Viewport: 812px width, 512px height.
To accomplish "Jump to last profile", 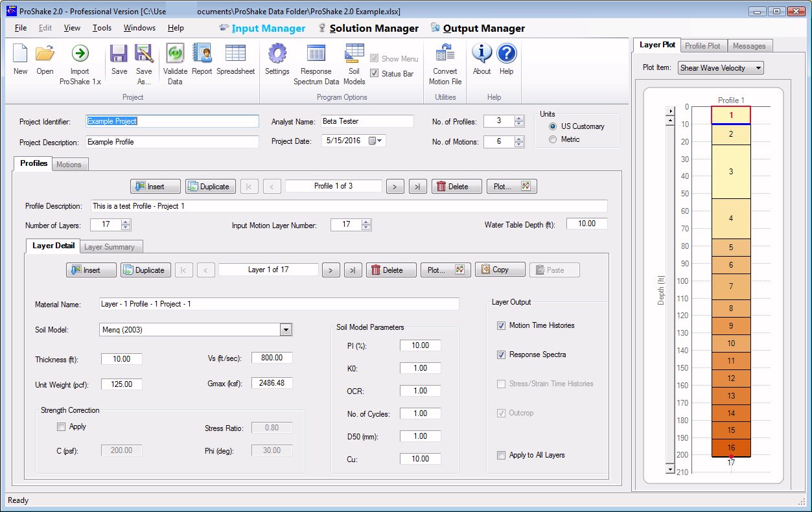I will click(x=418, y=187).
